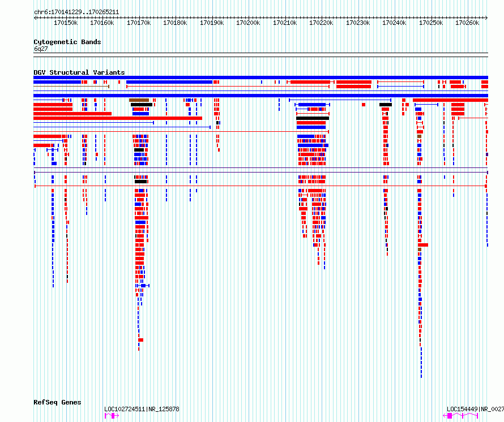This screenshot has height=422, width=504.
Task: Click the 170160k ruler tick label
Action: coord(102,23)
